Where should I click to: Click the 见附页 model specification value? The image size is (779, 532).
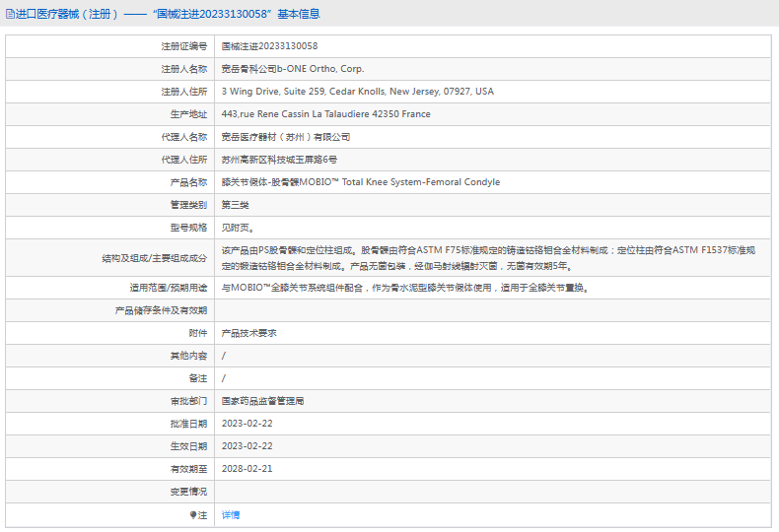tap(238, 228)
